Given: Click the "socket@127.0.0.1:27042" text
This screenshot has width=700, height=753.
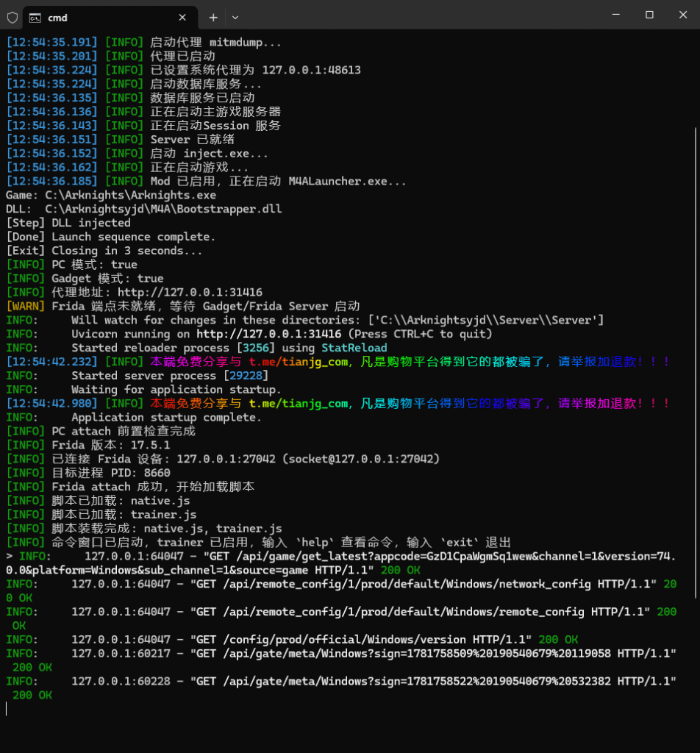Looking at the screenshot, I should pos(361,459).
